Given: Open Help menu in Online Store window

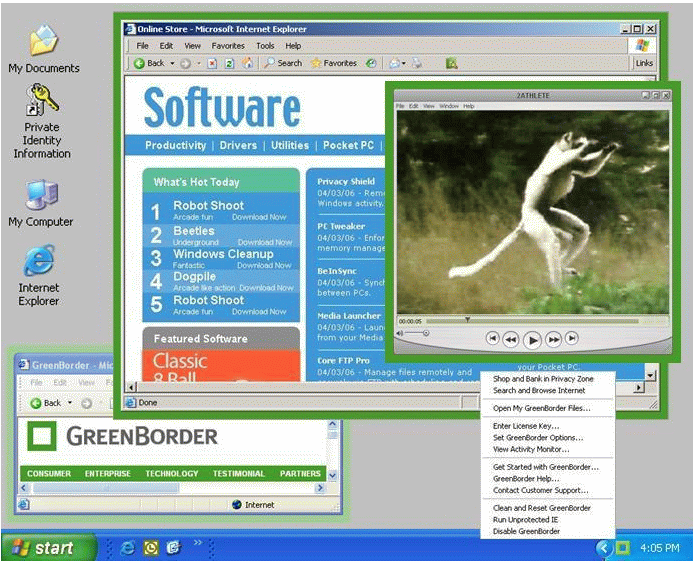Looking at the screenshot, I should pyautogui.click(x=293, y=46).
